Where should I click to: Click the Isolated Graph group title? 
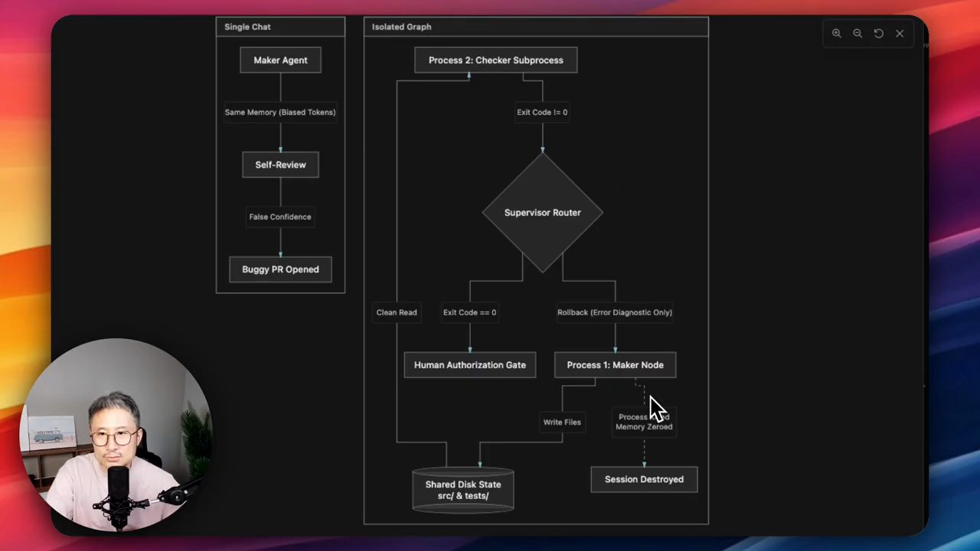click(x=401, y=27)
